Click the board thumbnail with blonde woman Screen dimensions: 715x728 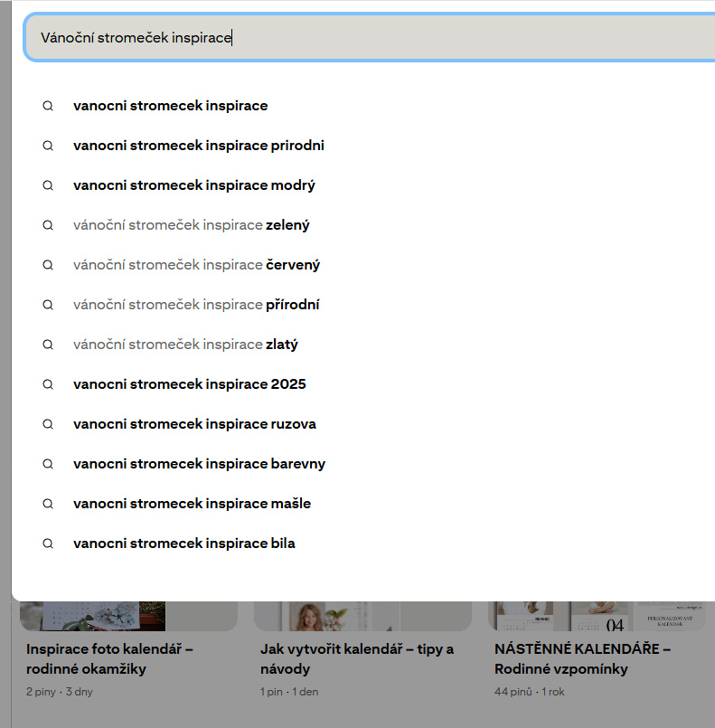[325, 616]
